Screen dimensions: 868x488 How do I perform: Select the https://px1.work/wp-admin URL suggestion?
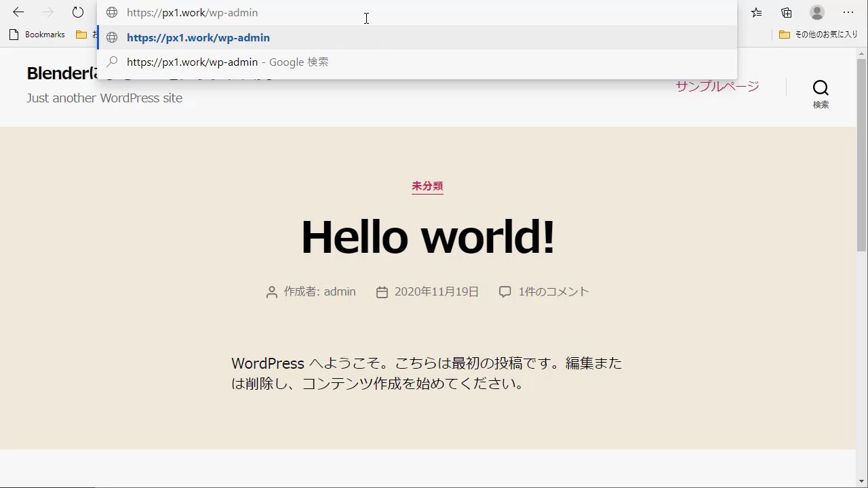tap(198, 38)
